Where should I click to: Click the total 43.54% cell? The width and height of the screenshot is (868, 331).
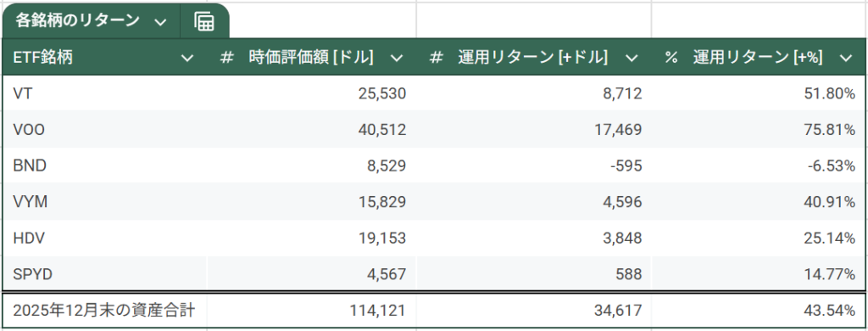[x=759, y=311]
